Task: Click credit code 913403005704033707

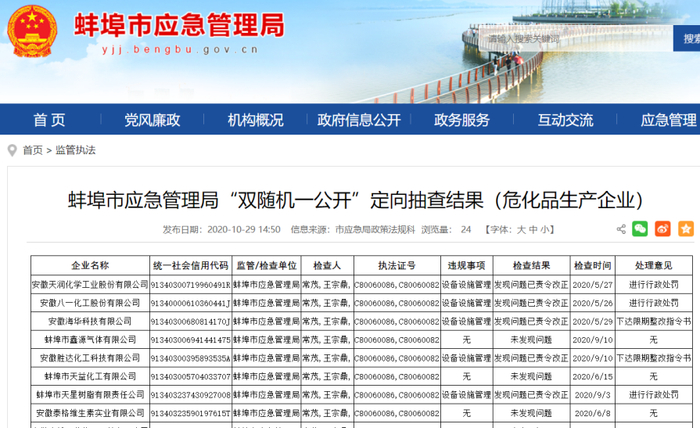Action: point(191,376)
